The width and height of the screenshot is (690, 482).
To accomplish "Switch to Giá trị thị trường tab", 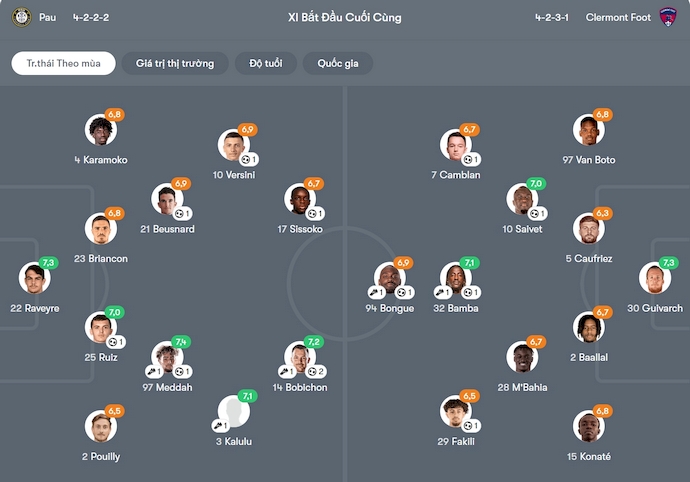I will coord(175,63).
